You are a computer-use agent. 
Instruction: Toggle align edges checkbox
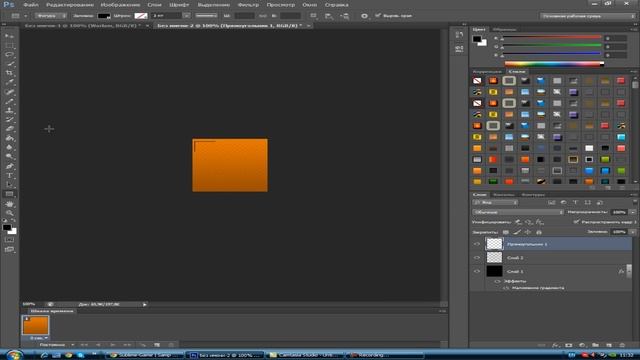click(378, 16)
